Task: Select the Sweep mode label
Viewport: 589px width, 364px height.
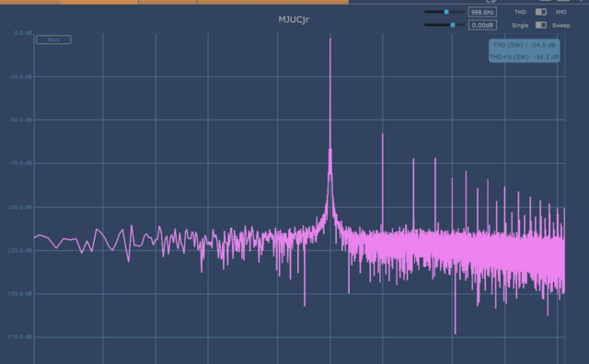Action: click(560, 26)
